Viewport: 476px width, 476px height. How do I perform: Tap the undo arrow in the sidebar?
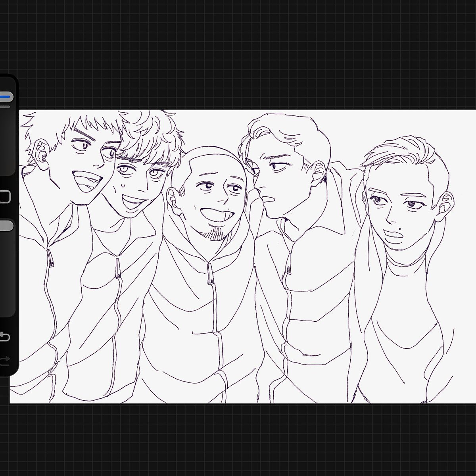(4, 337)
